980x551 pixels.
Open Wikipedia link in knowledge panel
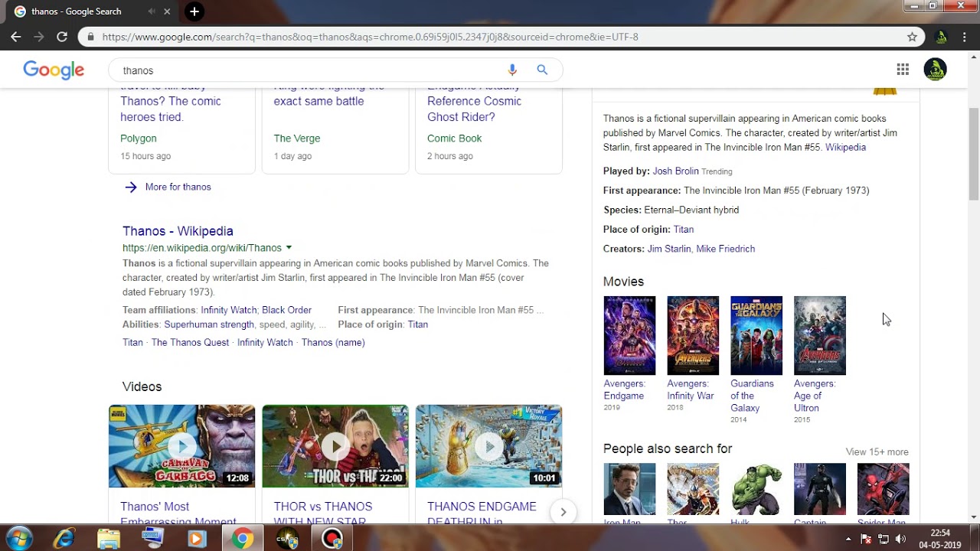845,147
